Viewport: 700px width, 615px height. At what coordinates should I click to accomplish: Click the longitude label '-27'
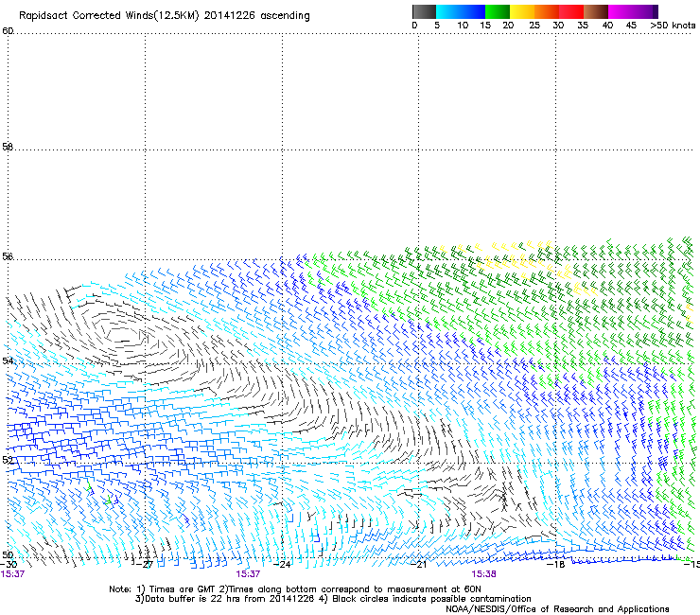[145, 565]
